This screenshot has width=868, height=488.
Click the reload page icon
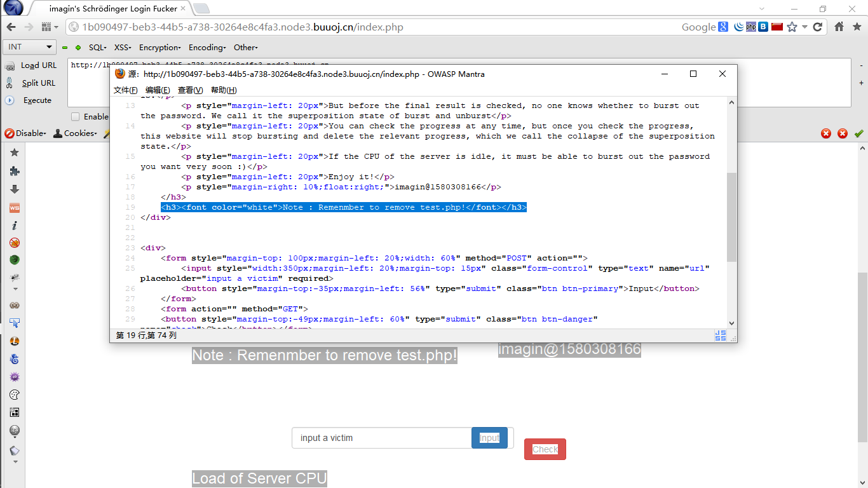818,27
